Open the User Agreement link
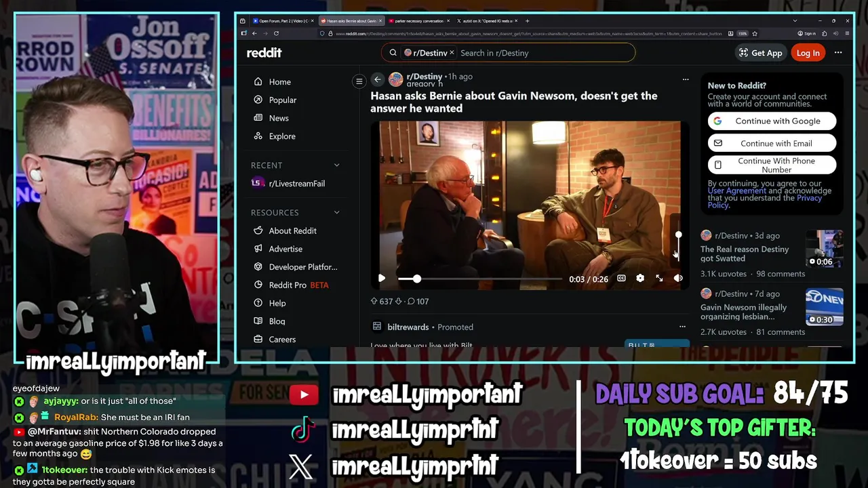Screen dimensions: 868x488 click(x=736, y=191)
